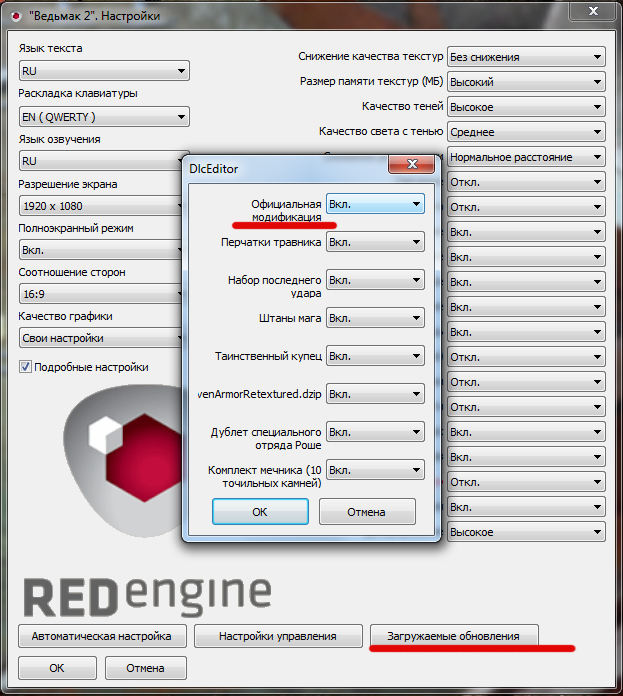Open the Снижение качества текстур dropdown
The image size is (623, 696).
pos(526,57)
